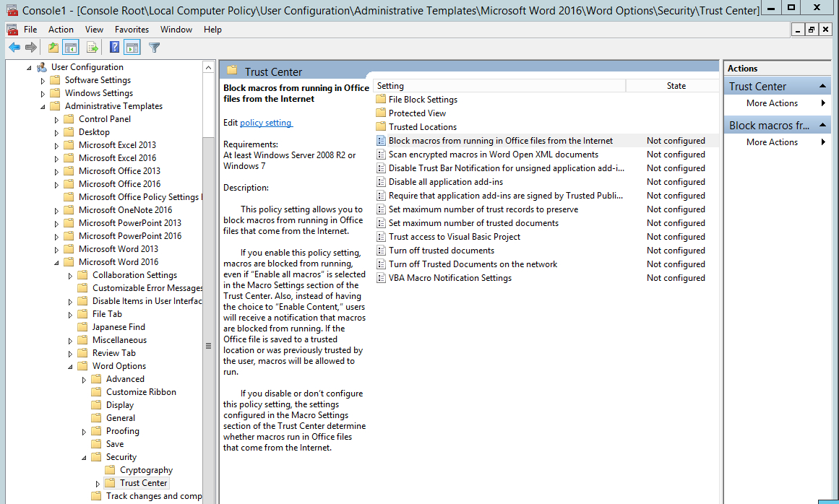This screenshot has width=839, height=504.
Task: Click the filter funnel toolbar icon
Action: (154, 47)
